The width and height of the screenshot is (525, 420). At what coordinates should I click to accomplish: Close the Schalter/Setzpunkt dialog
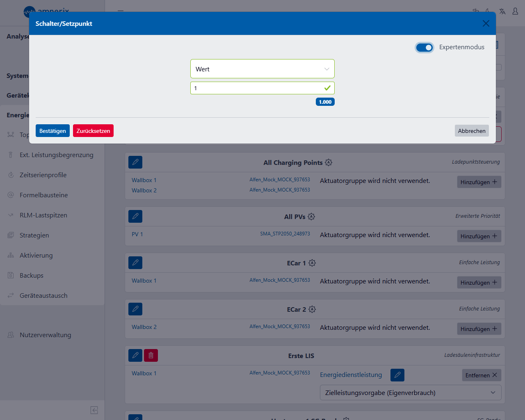pos(486,23)
